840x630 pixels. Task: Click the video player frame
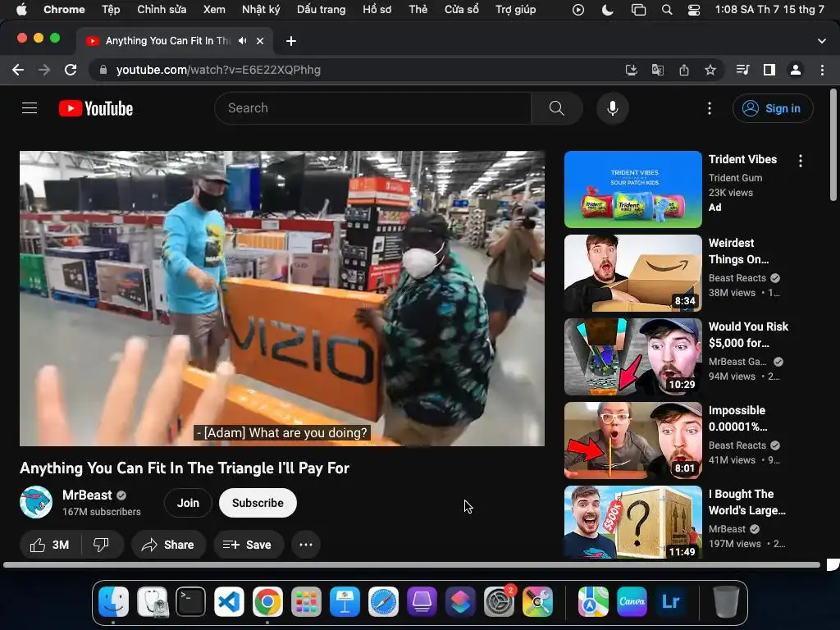pyautogui.click(x=282, y=299)
